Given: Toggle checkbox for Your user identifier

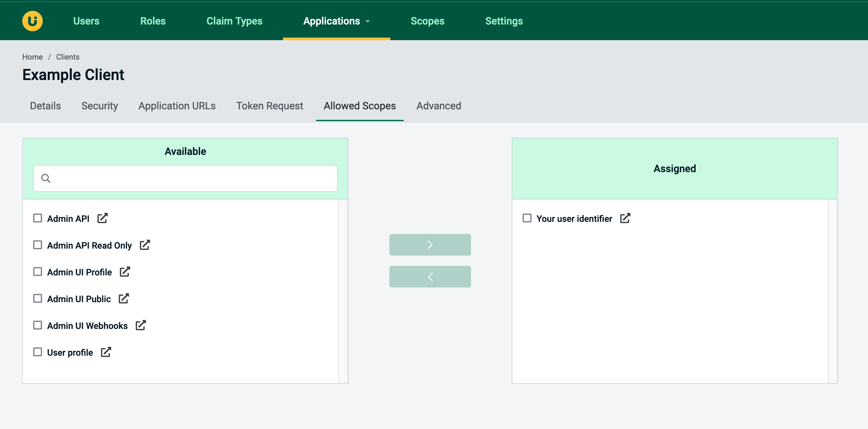Looking at the screenshot, I should [x=527, y=218].
